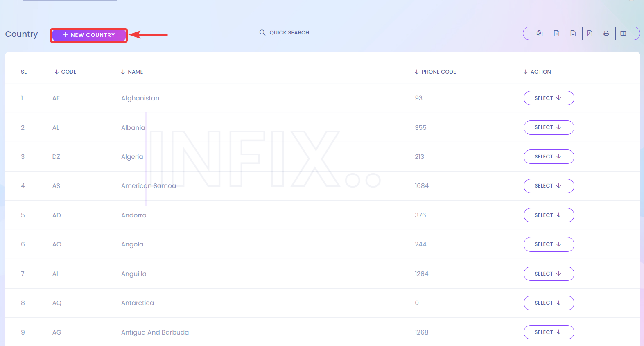Print the country table
The width and height of the screenshot is (644, 346).
pyautogui.click(x=606, y=34)
